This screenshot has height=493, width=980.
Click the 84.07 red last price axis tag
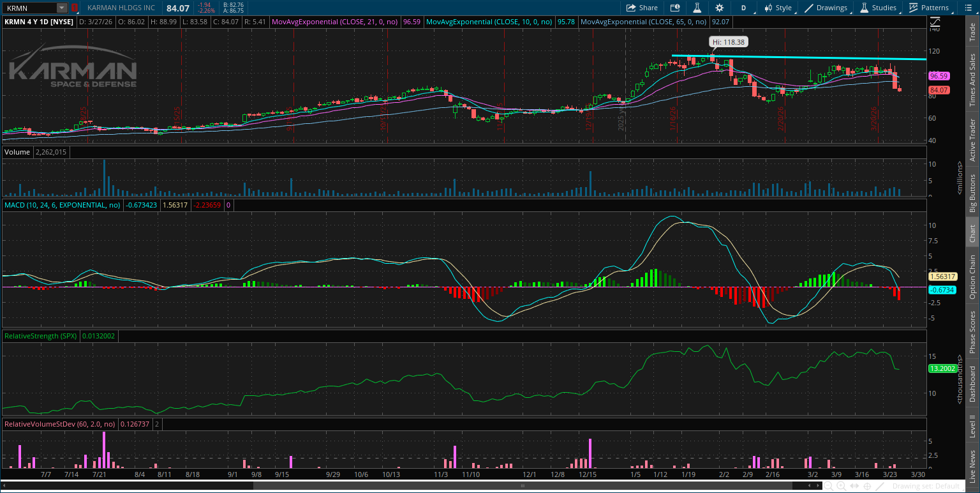point(940,90)
